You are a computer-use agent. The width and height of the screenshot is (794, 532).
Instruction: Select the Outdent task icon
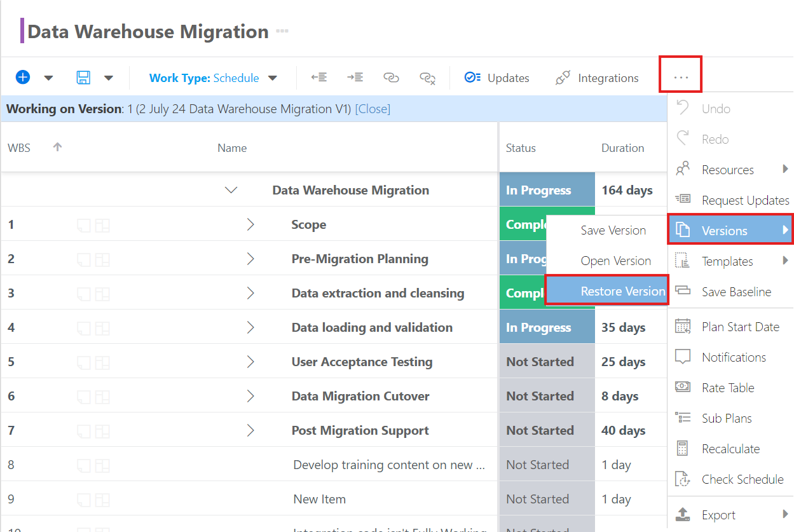pyautogui.click(x=319, y=77)
